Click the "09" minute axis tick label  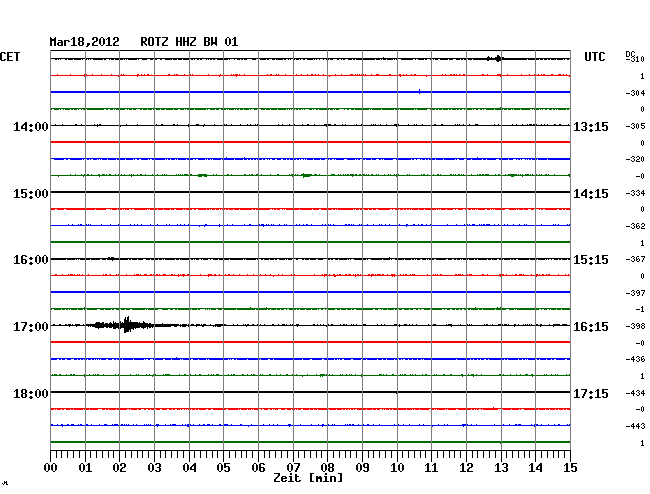coord(362,467)
